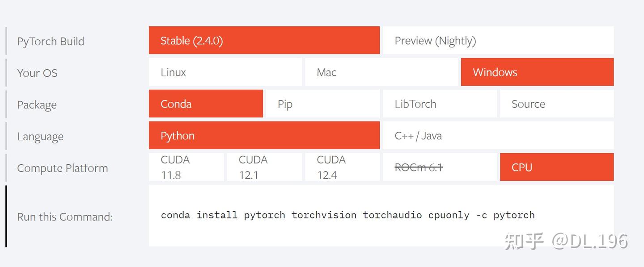Click the "PyTorch Build" row label
Viewport: 644px width, 267px height.
(x=51, y=42)
